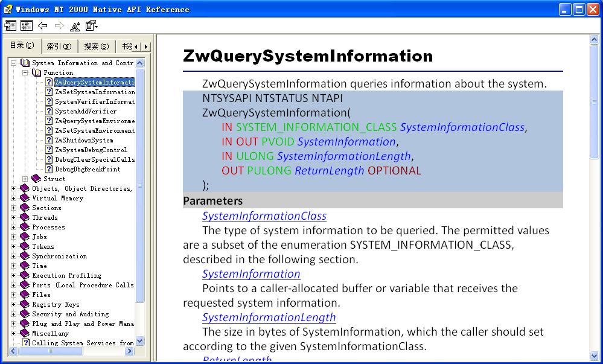Click the Locate topic toolbar icon
Screen dimensions: 603x364
27,26
